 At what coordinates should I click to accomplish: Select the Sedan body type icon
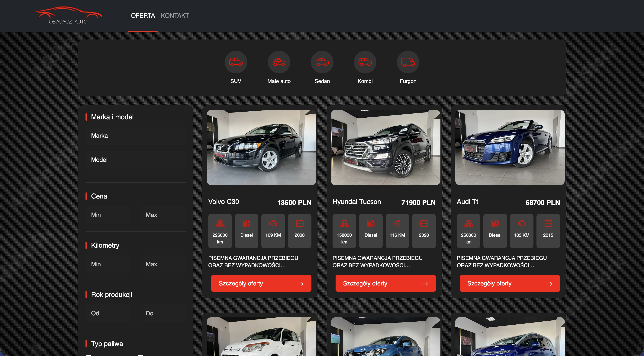322,62
